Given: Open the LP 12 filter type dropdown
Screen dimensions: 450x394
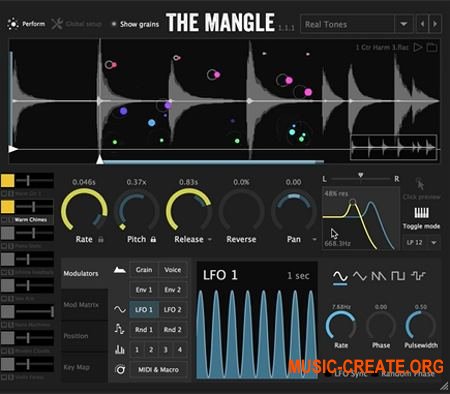Looking at the screenshot, I should coord(421,242).
